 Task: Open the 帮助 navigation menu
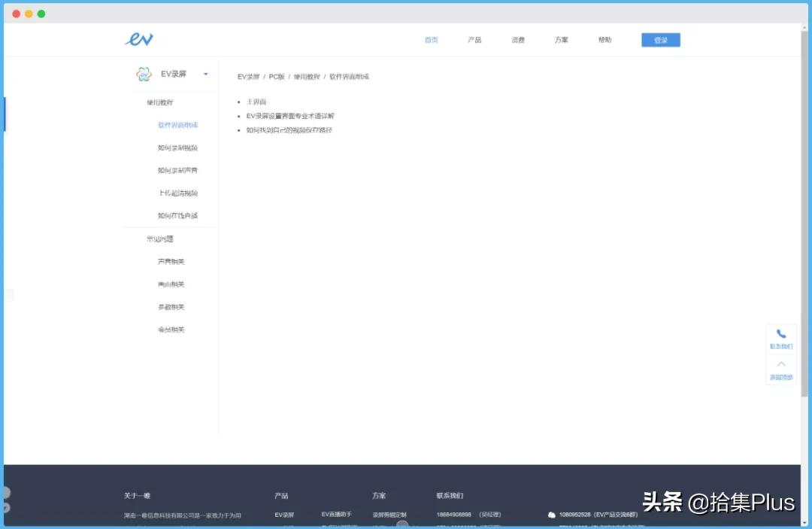[604, 40]
